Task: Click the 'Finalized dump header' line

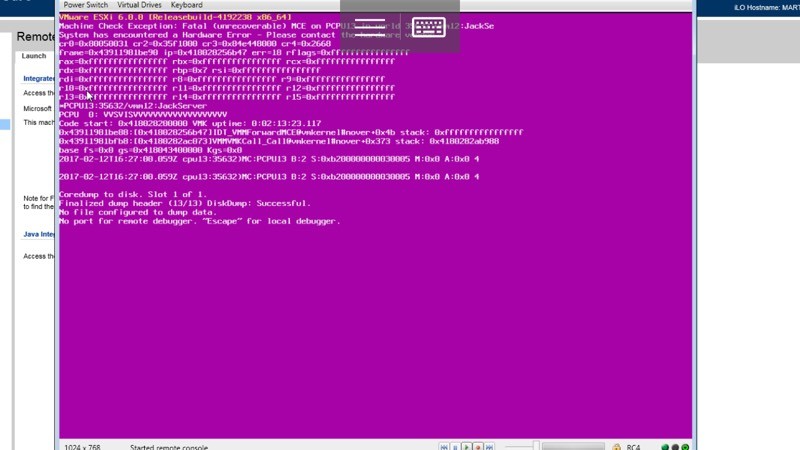Action: pyautogui.click(x=185, y=203)
